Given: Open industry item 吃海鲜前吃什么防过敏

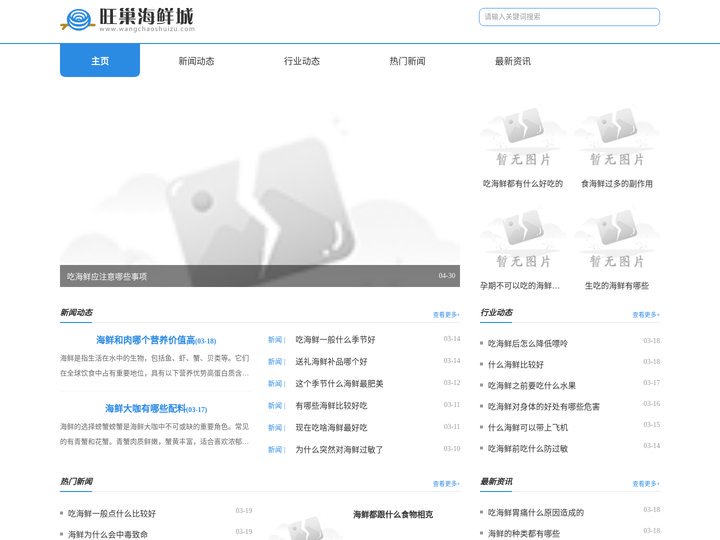Looking at the screenshot, I should point(528,449).
